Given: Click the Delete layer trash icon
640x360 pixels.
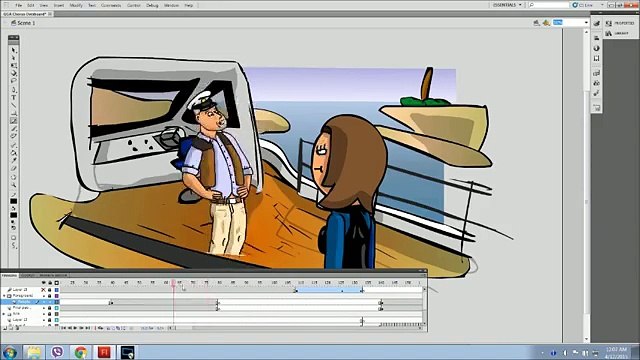Looking at the screenshot, I should pos(17,328).
